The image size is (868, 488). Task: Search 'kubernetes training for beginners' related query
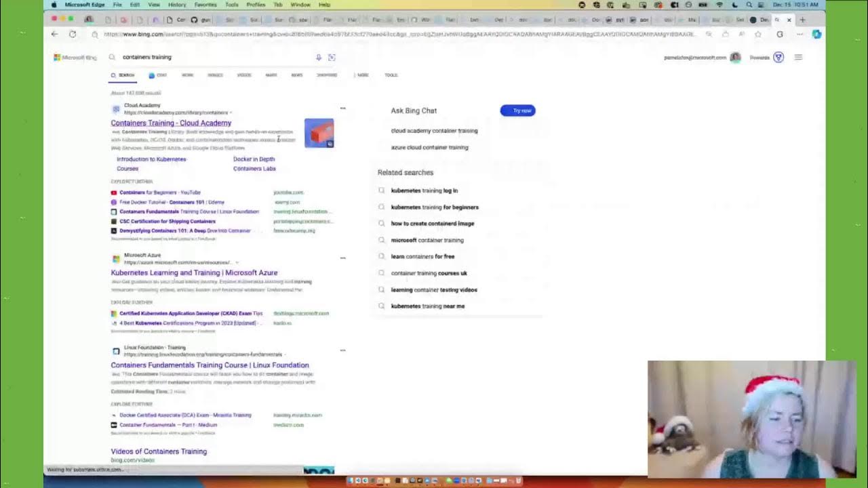(x=435, y=207)
